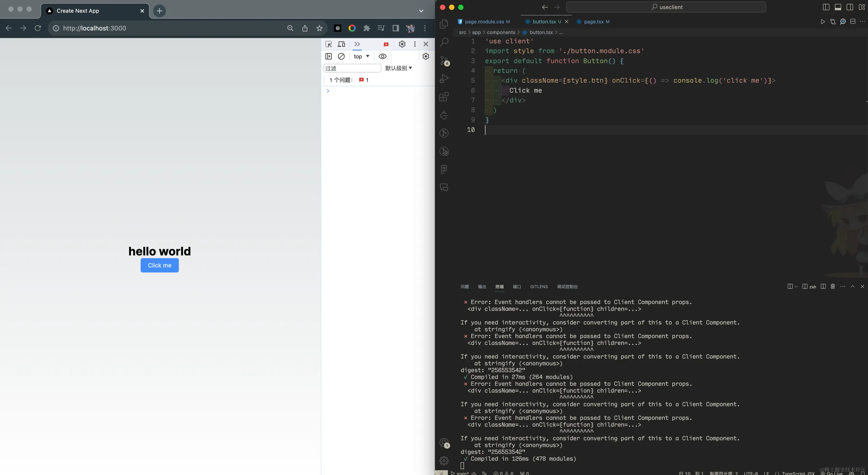The height and width of the screenshot is (475, 868).
Task: Toggle VS Code primary side bar layout button
Action: [826, 7]
